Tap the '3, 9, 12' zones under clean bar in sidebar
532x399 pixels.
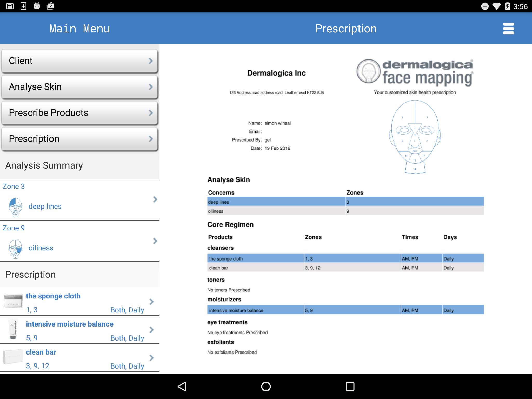37,366
